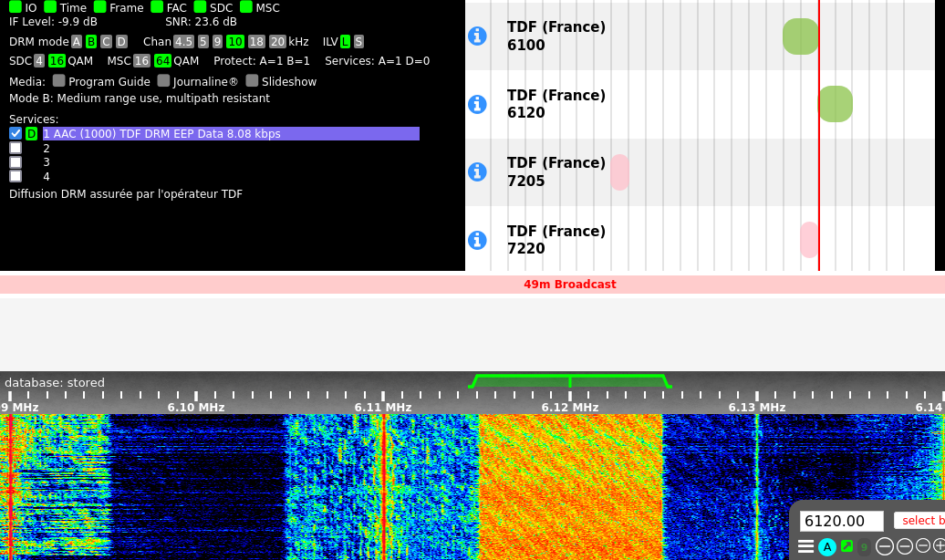The height and width of the screenshot is (560, 945).
Task: Click the 49m Broadcast band bar
Action: click(x=569, y=285)
